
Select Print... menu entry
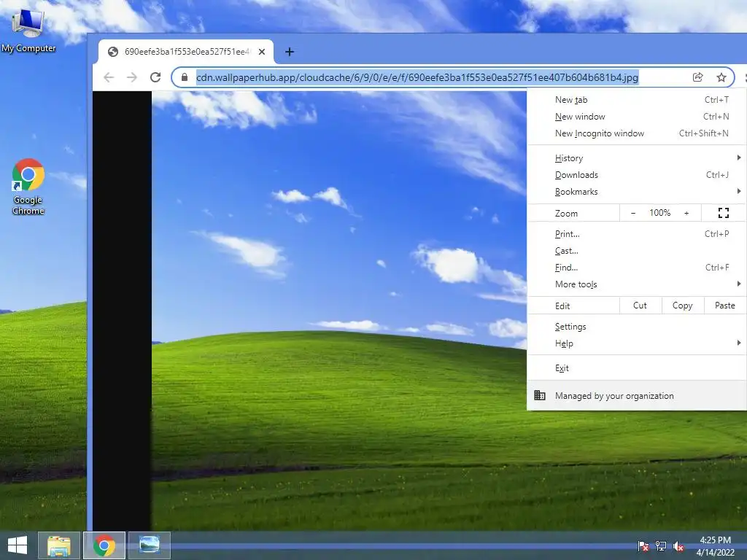(636, 234)
